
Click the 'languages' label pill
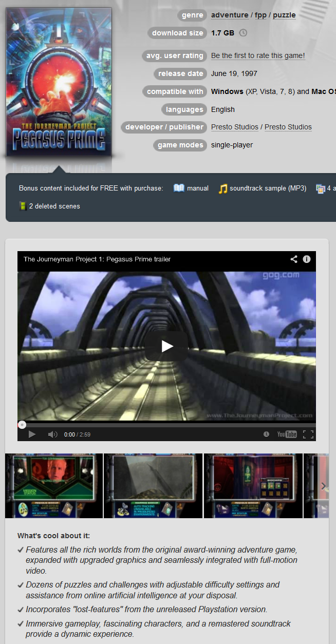point(184,109)
